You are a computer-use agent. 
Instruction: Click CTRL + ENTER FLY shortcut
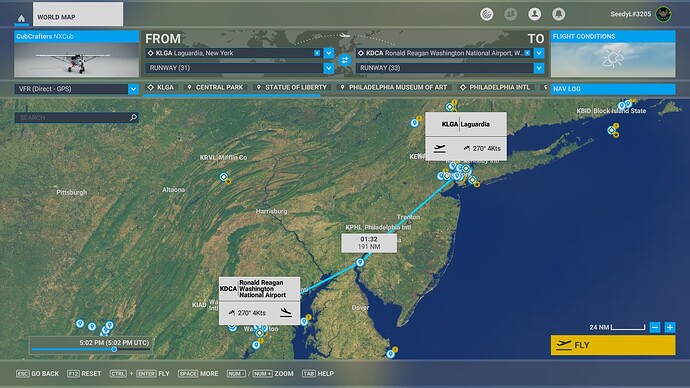[139, 373]
